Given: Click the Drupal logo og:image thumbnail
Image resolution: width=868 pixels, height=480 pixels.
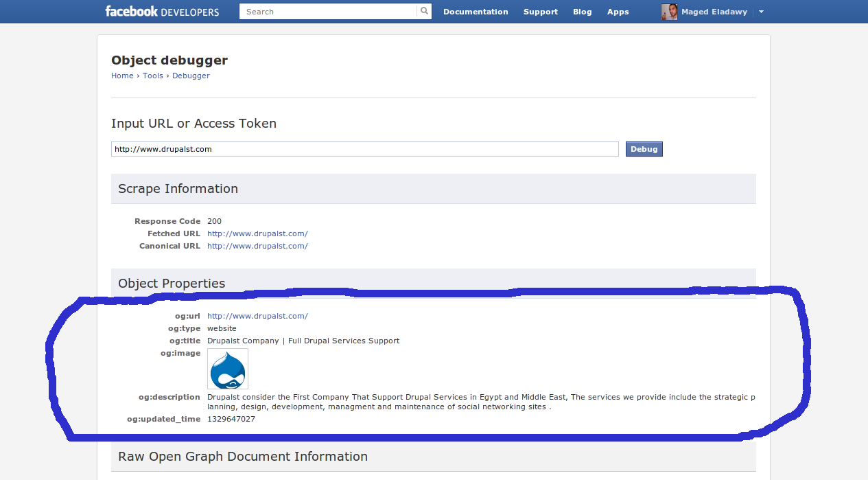Looking at the screenshot, I should coord(228,369).
